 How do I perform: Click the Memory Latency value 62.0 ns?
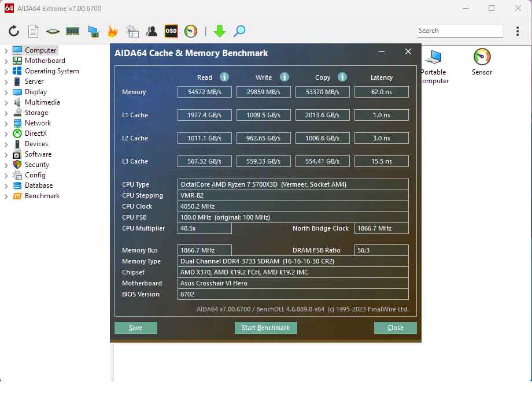pos(381,92)
